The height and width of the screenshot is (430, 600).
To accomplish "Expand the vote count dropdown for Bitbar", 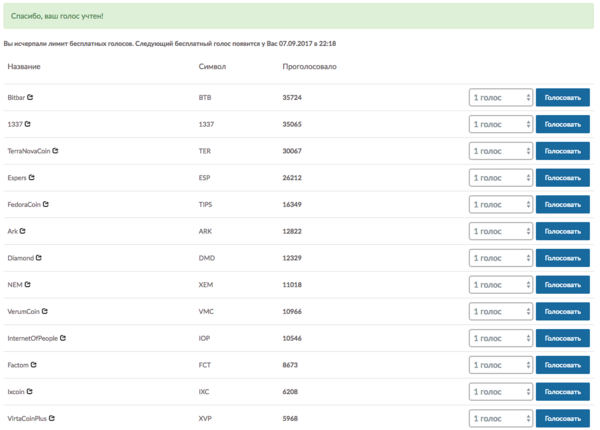I will coord(501,98).
